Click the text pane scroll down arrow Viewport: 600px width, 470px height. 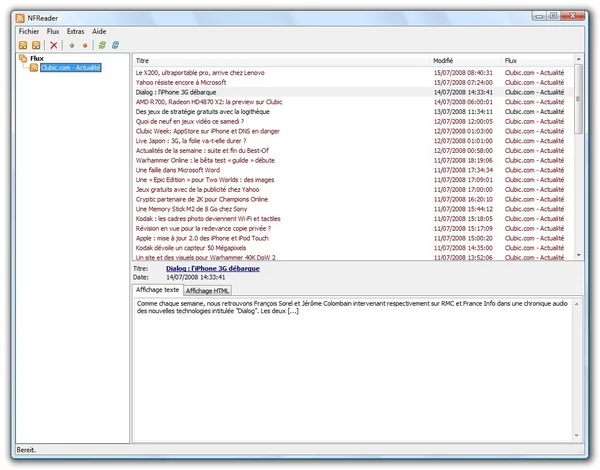tap(577, 436)
